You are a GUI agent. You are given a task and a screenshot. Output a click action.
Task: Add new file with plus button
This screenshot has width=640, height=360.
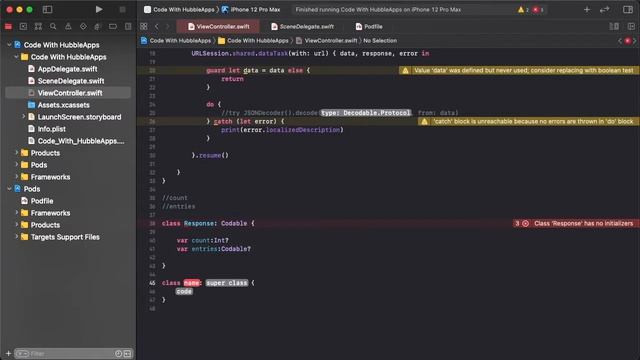(8, 353)
